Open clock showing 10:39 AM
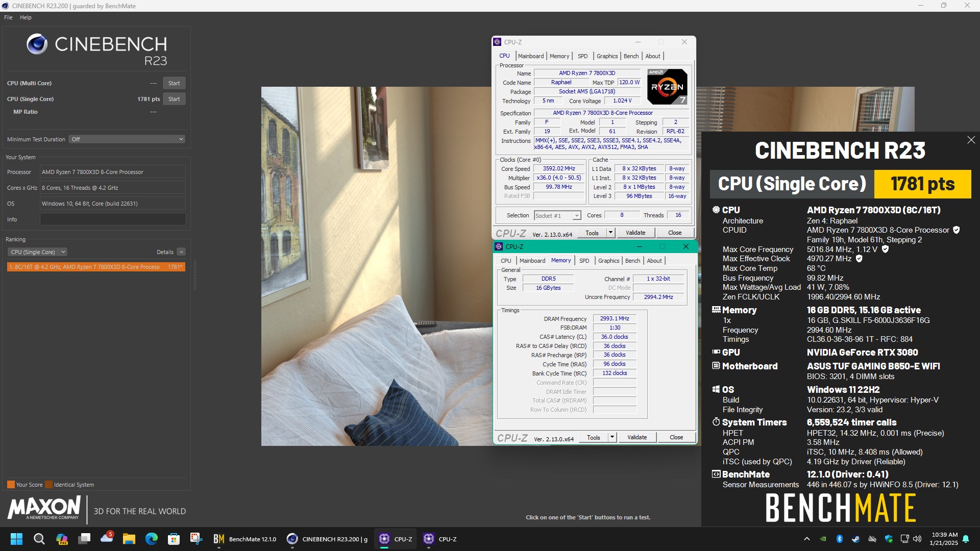Image resolution: width=980 pixels, height=551 pixels. pyautogui.click(x=944, y=539)
